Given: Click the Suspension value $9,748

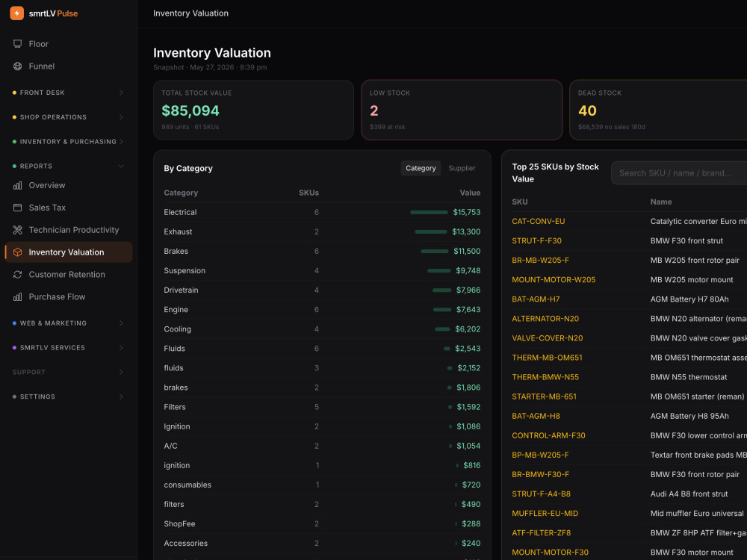Looking at the screenshot, I should 468,271.
